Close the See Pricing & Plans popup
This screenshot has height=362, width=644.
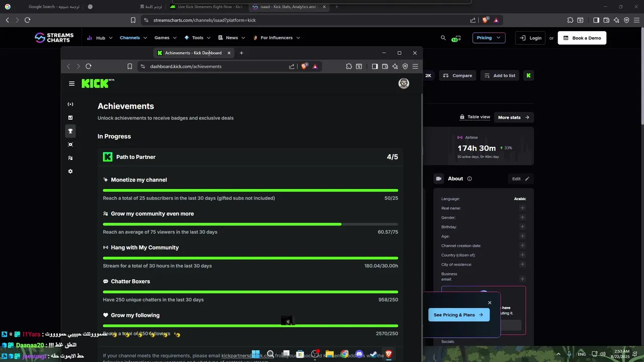(x=490, y=303)
